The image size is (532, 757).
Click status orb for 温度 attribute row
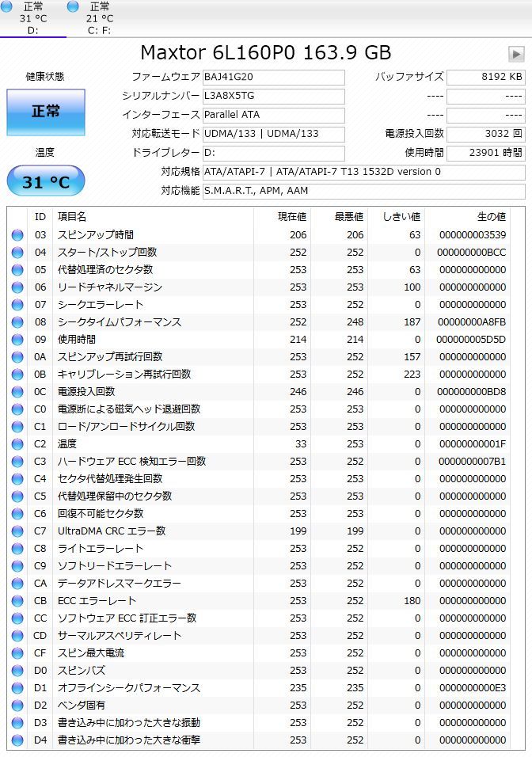coord(17,444)
